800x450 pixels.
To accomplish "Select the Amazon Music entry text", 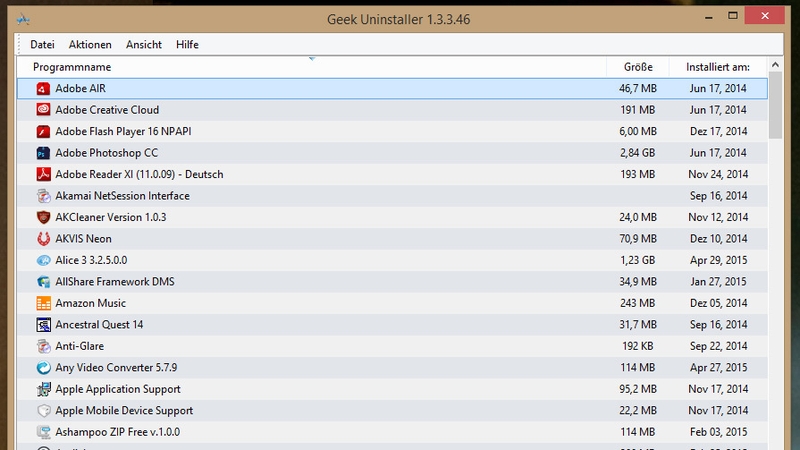I will 90,303.
